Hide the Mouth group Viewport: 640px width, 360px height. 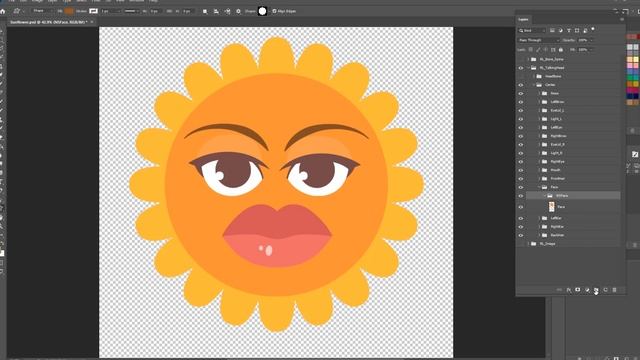(521, 170)
